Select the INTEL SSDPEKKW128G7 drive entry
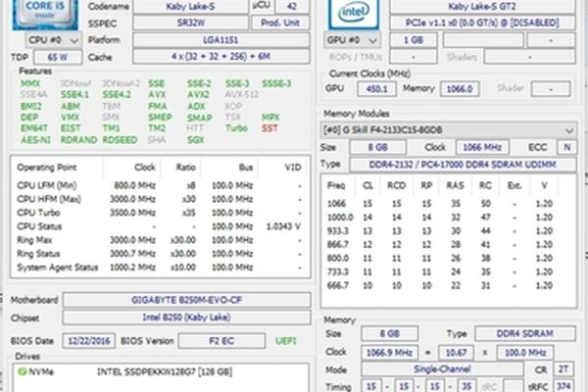The height and width of the screenshot is (392, 588). pyautogui.click(x=165, y=371)
